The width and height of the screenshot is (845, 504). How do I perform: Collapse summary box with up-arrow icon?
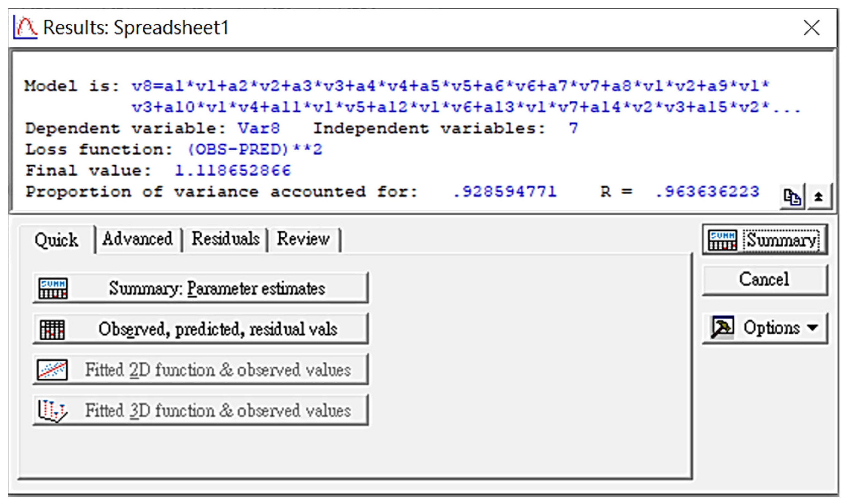(x=819, y=197)
